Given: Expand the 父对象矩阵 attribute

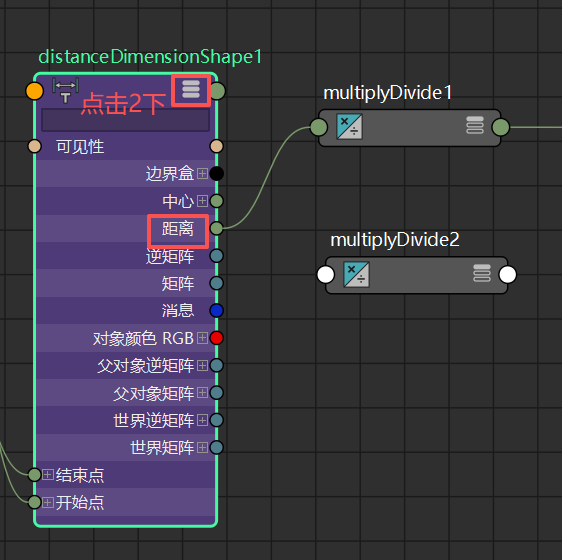Looking at the screenshot, I should click(202, 393).
